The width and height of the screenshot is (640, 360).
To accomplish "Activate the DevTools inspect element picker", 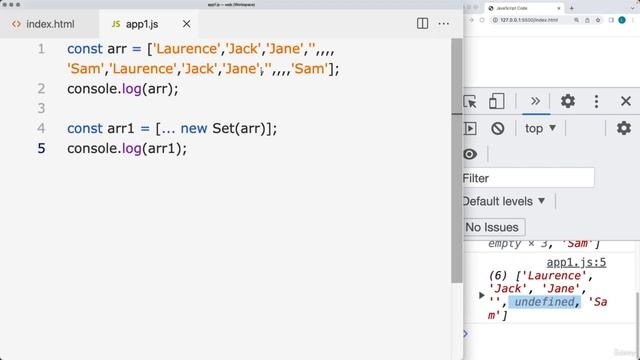I will coord(470,101).
